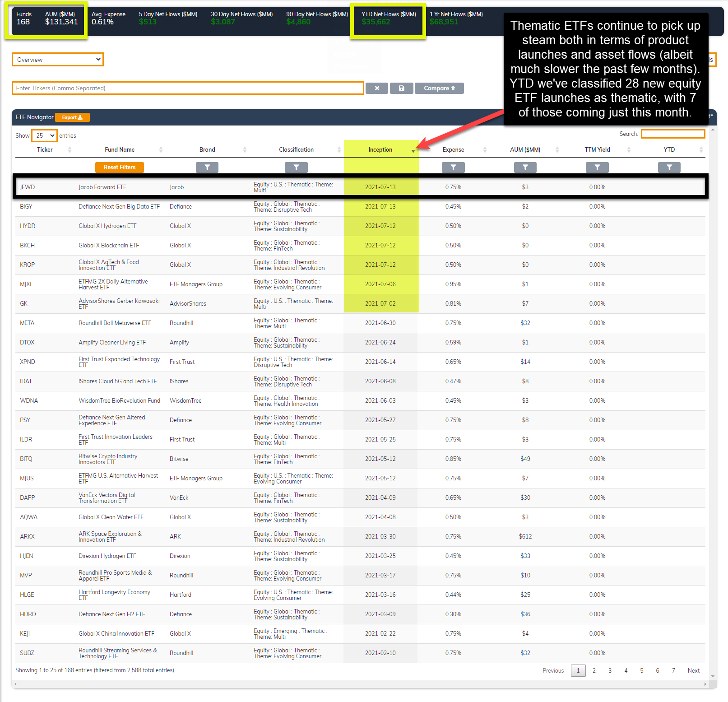
Task: Clear tickers with the X button
Action: [x=377, y=88]
